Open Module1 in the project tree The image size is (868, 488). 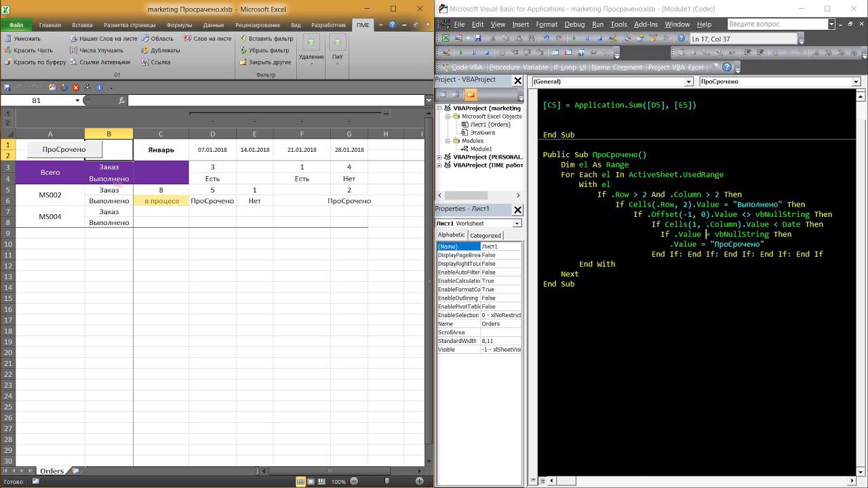(x=481, y=148)
